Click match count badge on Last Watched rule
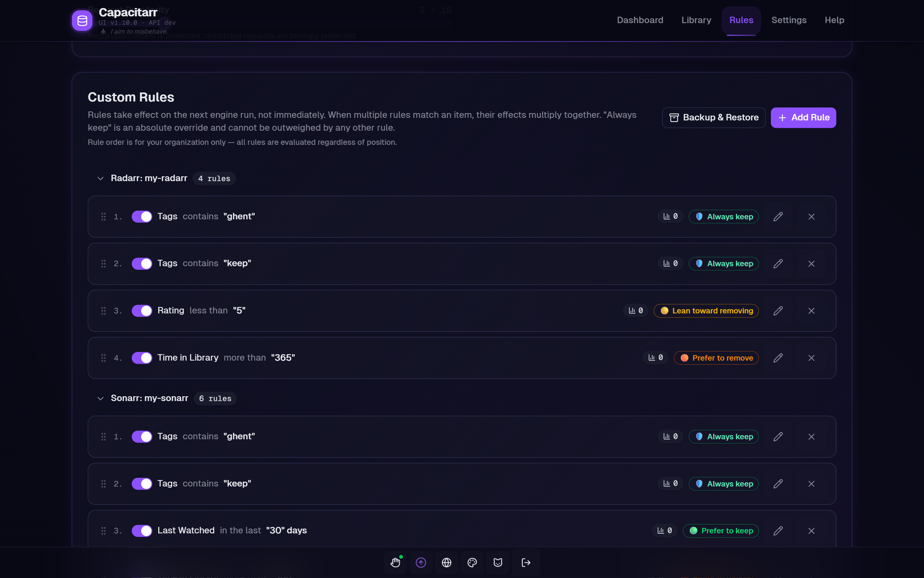 664,530
